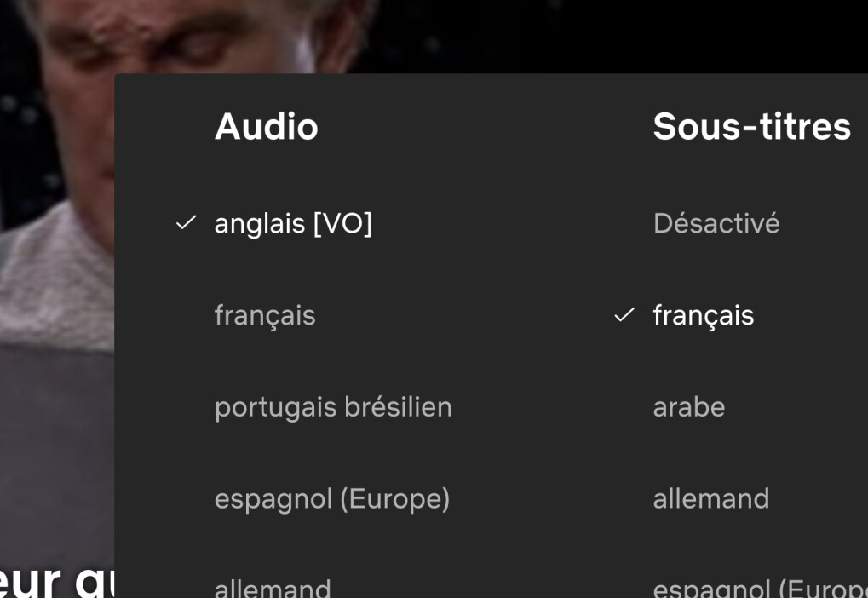Click the empty panel area left of the Audio heading

pyautogui.click(x=162, y=127)
